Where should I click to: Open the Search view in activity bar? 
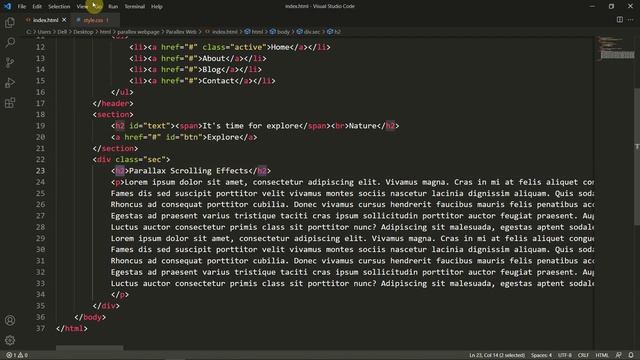point(10,42)
